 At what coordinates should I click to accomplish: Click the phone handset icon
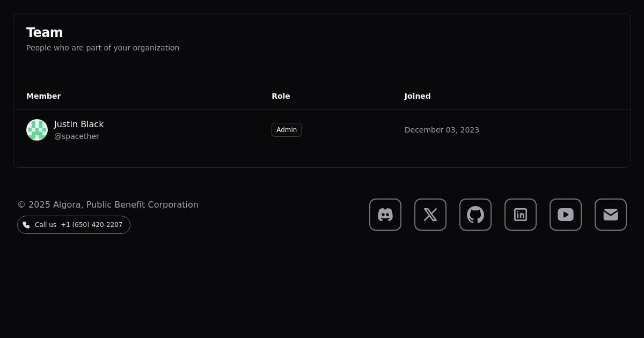(x=26, y=225)
